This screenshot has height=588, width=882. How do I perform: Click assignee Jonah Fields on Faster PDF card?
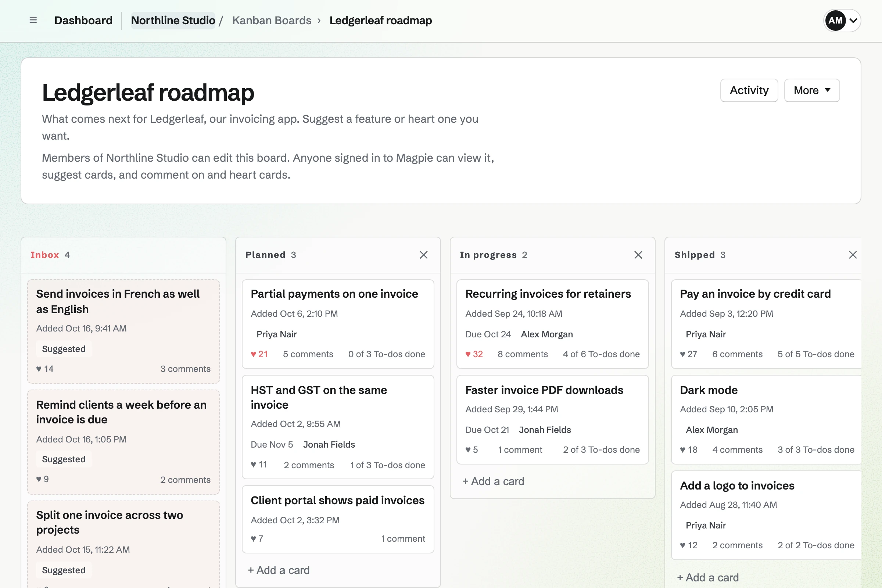(x=545, y=430)
